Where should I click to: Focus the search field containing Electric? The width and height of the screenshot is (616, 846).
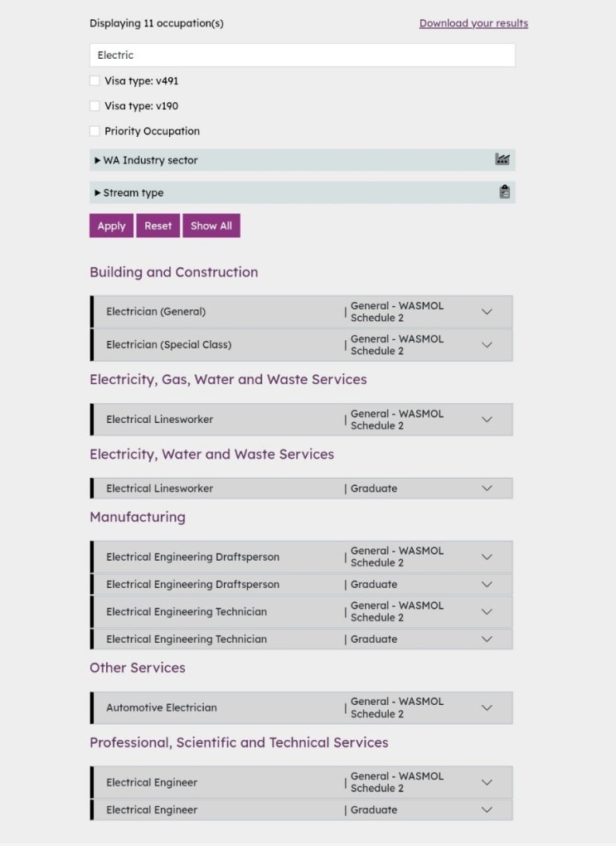click(302, 55)
